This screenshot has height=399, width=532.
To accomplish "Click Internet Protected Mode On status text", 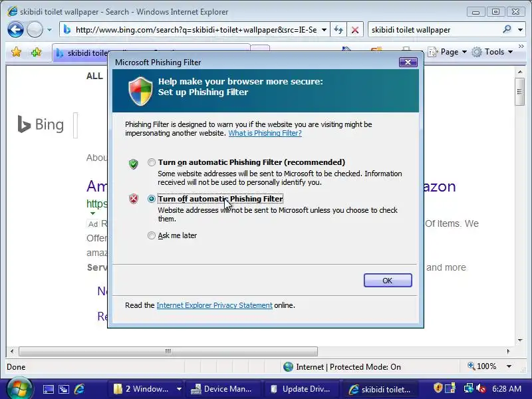I will [x=348, y=367].
